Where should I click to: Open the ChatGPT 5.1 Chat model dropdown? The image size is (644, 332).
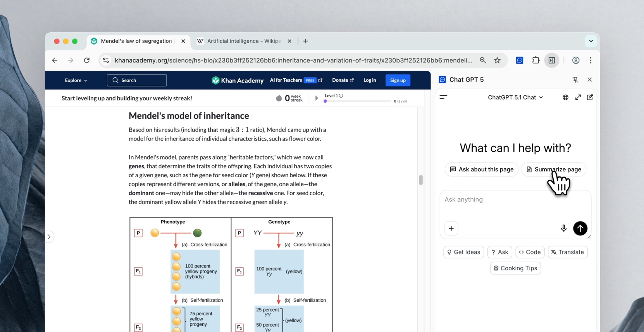click(x=515, y=97)
